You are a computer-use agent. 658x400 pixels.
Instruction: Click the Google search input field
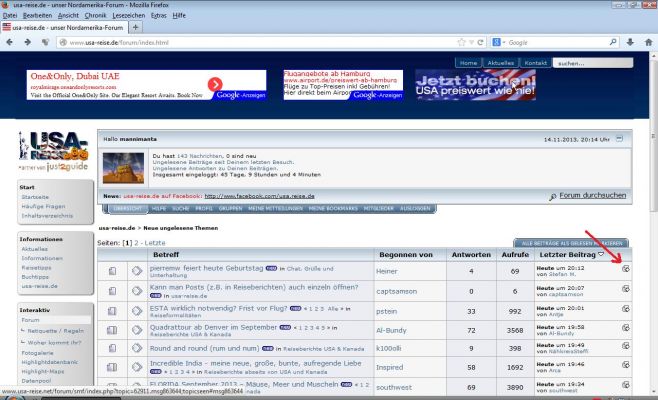pyautogui.click(x=558, y=42)
